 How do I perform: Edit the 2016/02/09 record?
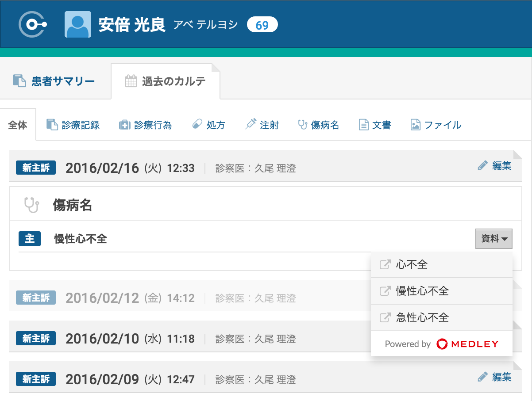pyautogui.click(x=495, y=377)
